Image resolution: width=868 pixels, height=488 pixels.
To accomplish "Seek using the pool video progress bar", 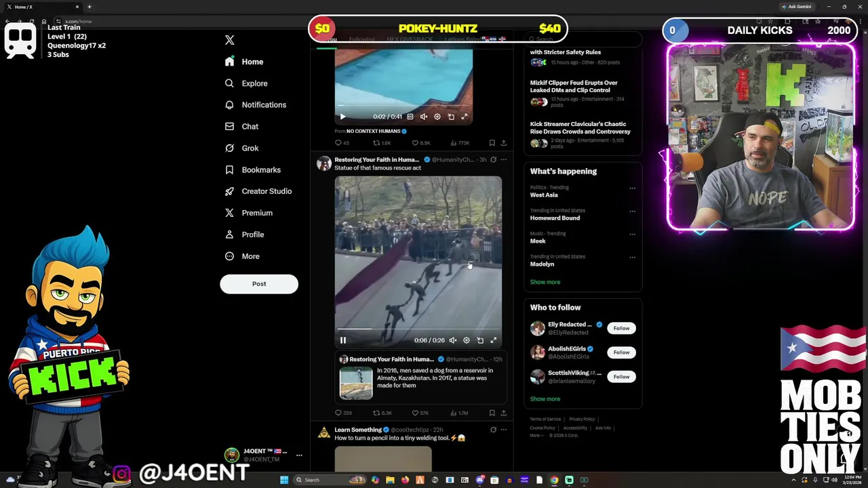I will [403, 106].
